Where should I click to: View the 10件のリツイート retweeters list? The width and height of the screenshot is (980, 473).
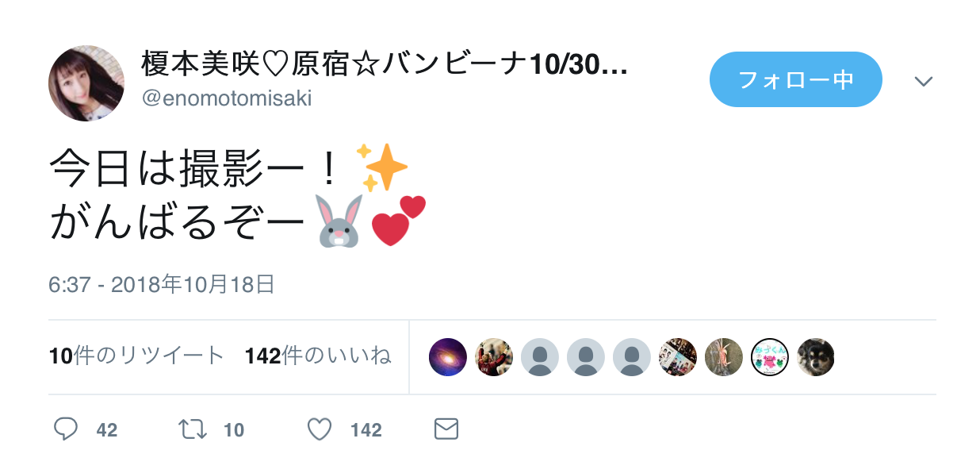pos(136,356)
